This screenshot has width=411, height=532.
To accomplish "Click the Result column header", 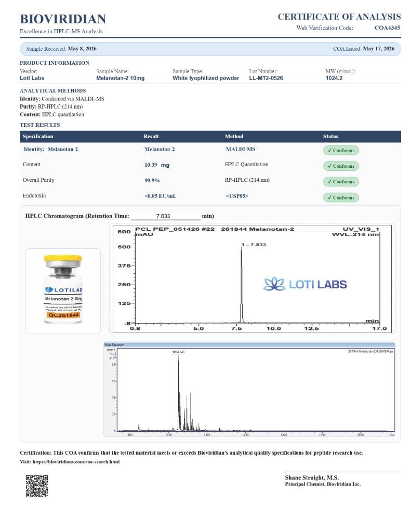I will [151, 137].
